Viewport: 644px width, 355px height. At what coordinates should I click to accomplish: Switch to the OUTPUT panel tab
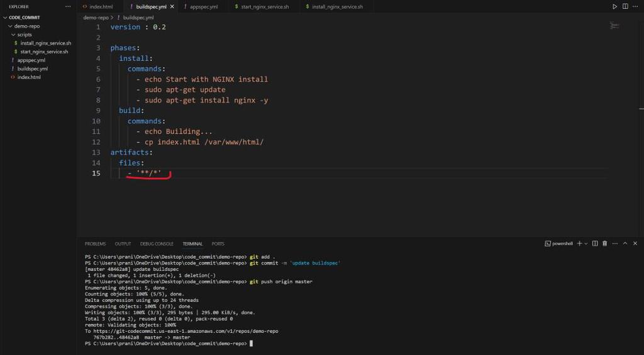click(123, 244)
